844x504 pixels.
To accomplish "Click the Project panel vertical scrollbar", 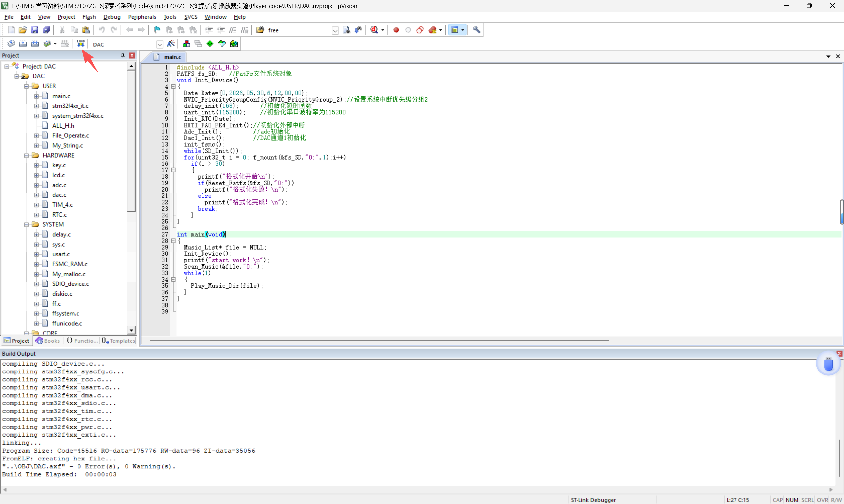I will [x=132, y=141].
